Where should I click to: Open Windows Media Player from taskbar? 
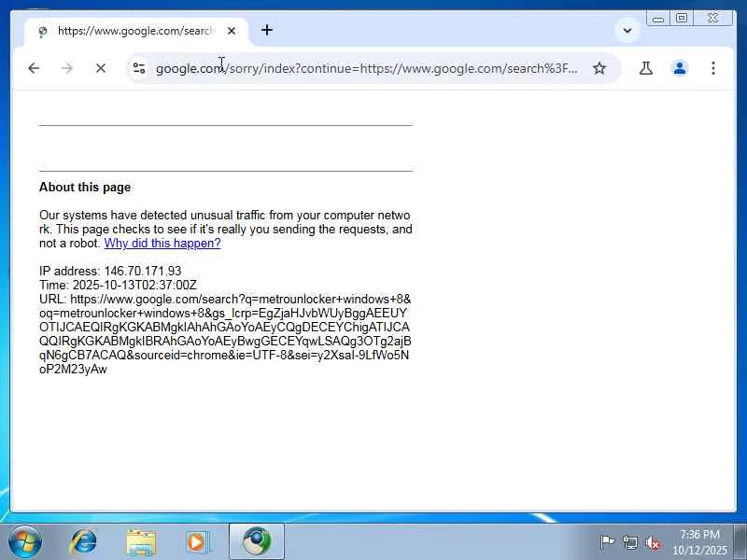(197, 542)
